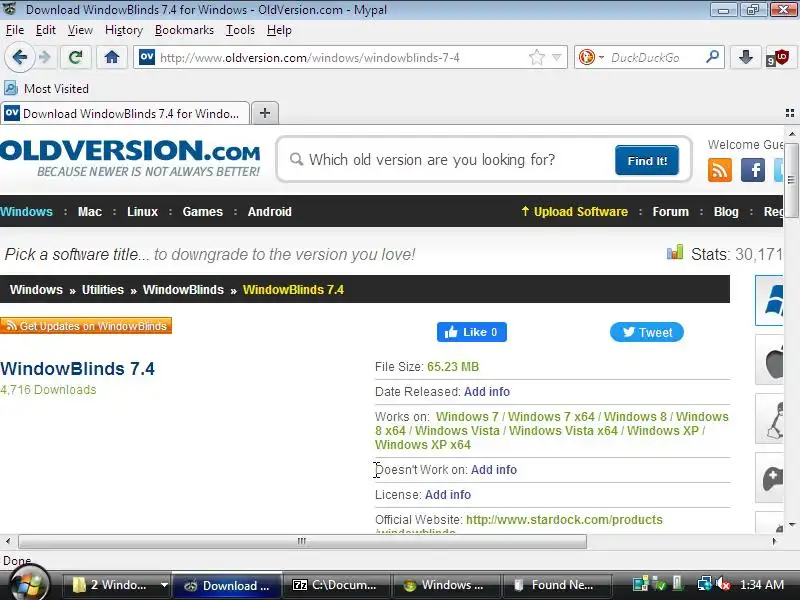Bookmark this page with the star icon

(x=537, y=57)
